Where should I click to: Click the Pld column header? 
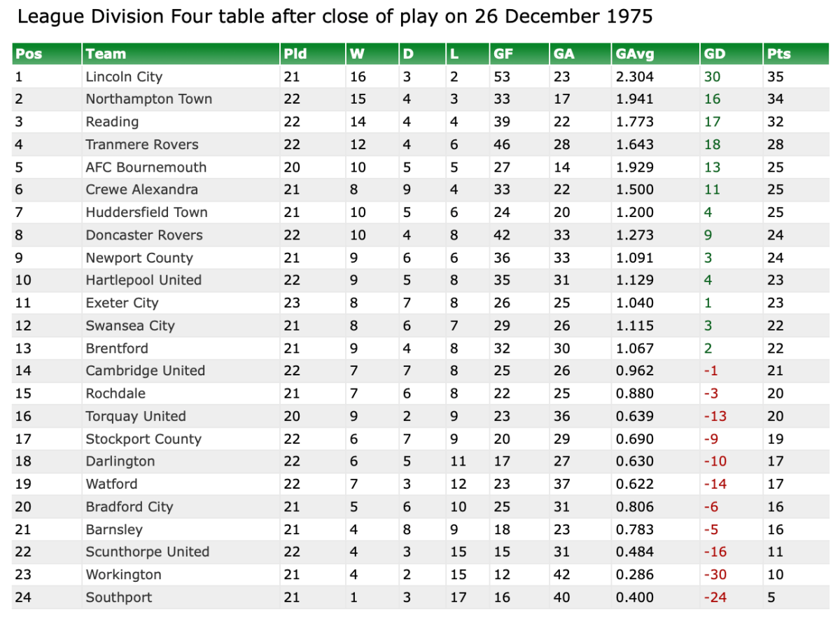295,54
